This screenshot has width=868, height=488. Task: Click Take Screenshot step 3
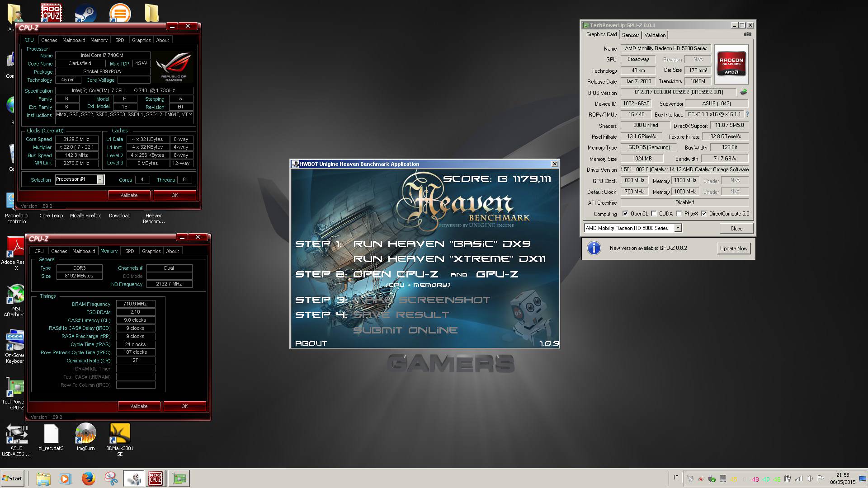[x=421, y=300]
